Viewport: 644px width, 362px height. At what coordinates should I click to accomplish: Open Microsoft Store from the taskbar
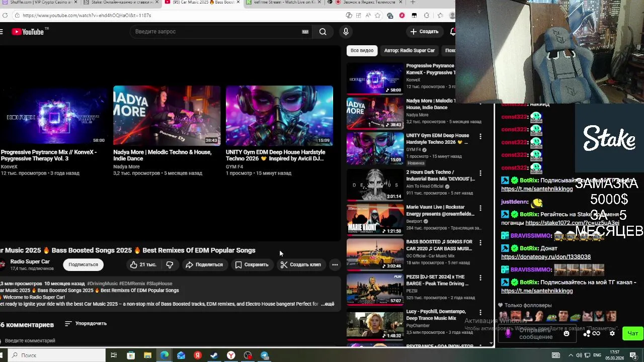pyautogui.click(x=131, y=355)
